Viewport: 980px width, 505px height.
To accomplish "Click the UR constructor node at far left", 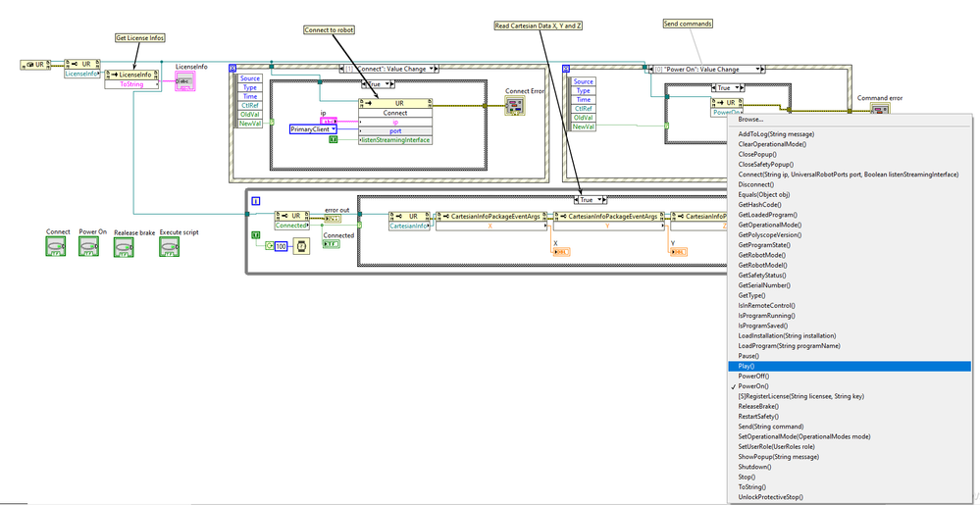I will pos(35,64).
